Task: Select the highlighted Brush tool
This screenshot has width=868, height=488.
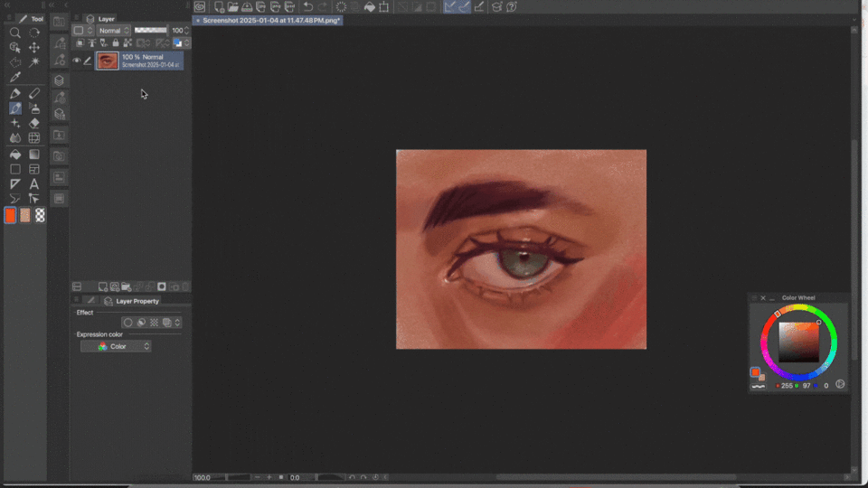Action: tap(15, 108)
